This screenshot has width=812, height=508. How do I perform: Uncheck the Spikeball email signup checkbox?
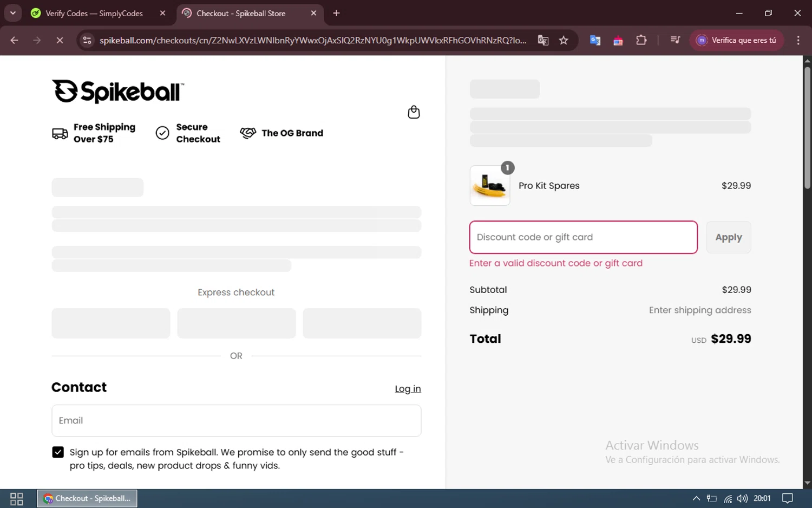tap(58, 452)
